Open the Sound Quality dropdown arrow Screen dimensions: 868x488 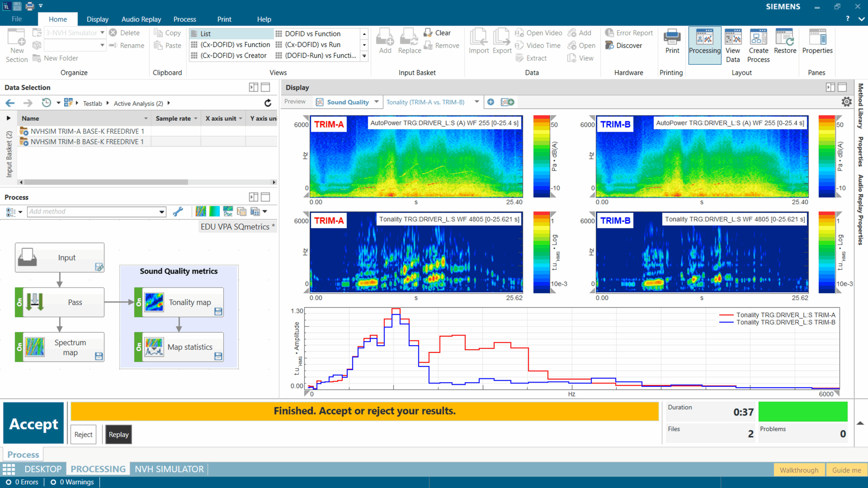(x=376, y=102)
